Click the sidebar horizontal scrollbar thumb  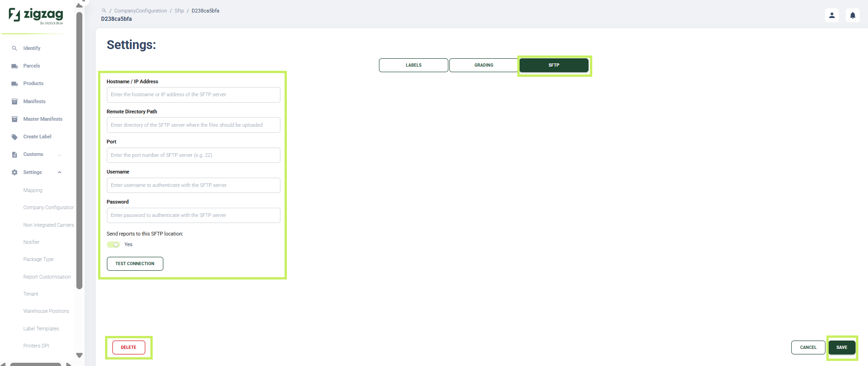click(x=36, y=365)
